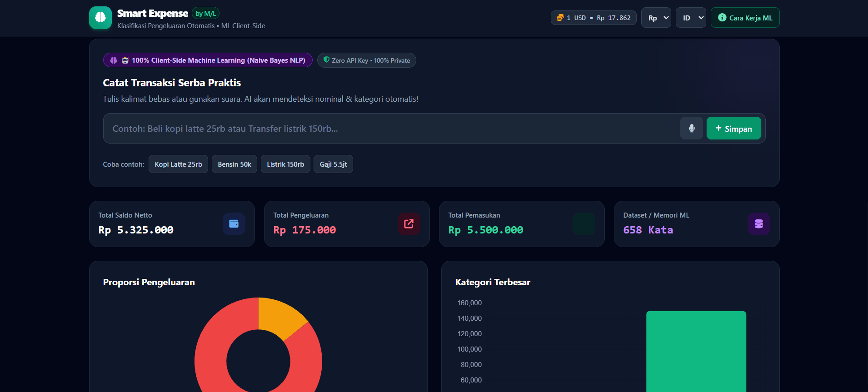The image size is (868, 392).
Task: Click the coins icon beside USD rate
Action: click(560, 18)
